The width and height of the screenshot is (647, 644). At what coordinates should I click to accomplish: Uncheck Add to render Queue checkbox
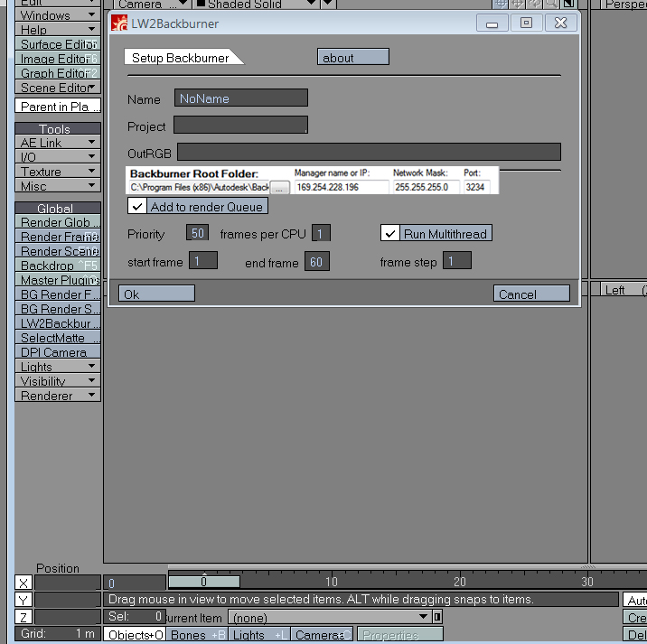coord(137,207)
